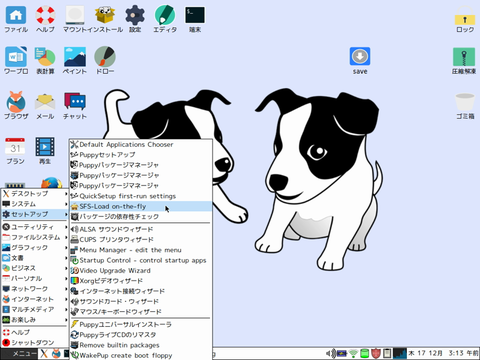Expand the デスクトップ submenu
The height and width of the screenshot is (360, 480).
tap(35, 193)
